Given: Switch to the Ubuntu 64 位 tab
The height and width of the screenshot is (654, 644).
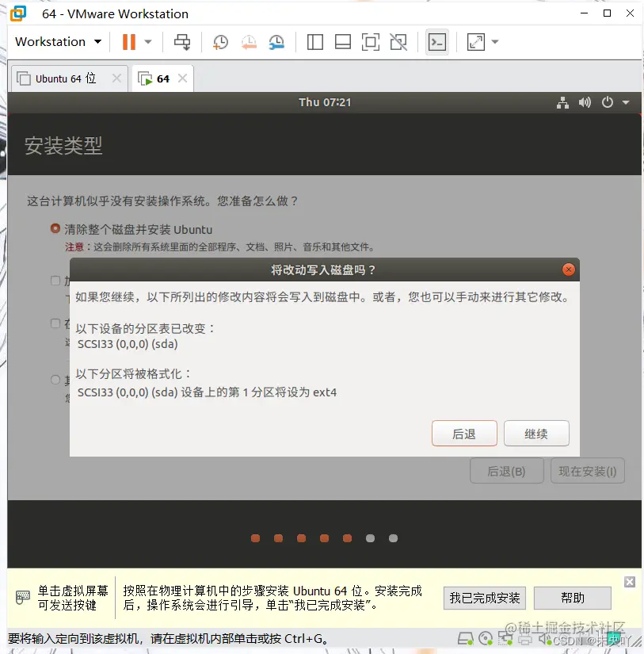Looking at the screenshot, I should tap(66, 78).
